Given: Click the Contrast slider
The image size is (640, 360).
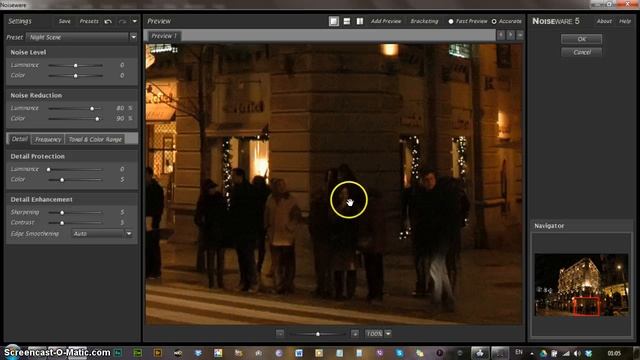Looking at the screenshot, I should coord(75,223).
